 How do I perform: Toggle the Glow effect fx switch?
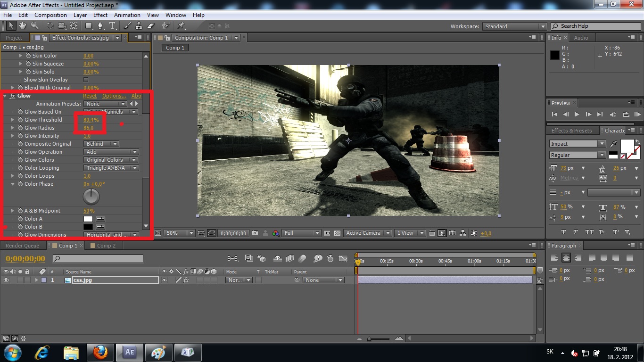[13, 96]
